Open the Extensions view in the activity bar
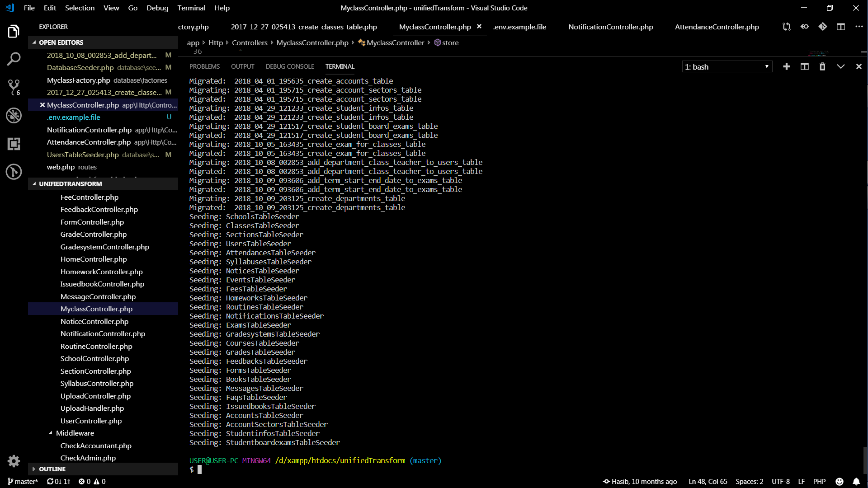 point(14,144)
